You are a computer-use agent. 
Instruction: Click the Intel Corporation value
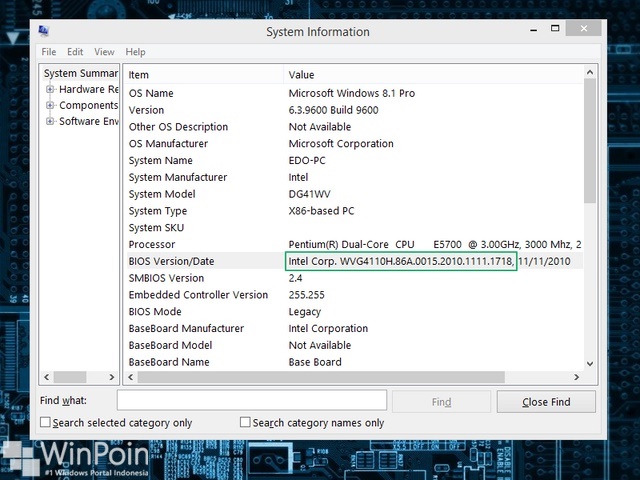pyautogui.click(x=328, y=328)
